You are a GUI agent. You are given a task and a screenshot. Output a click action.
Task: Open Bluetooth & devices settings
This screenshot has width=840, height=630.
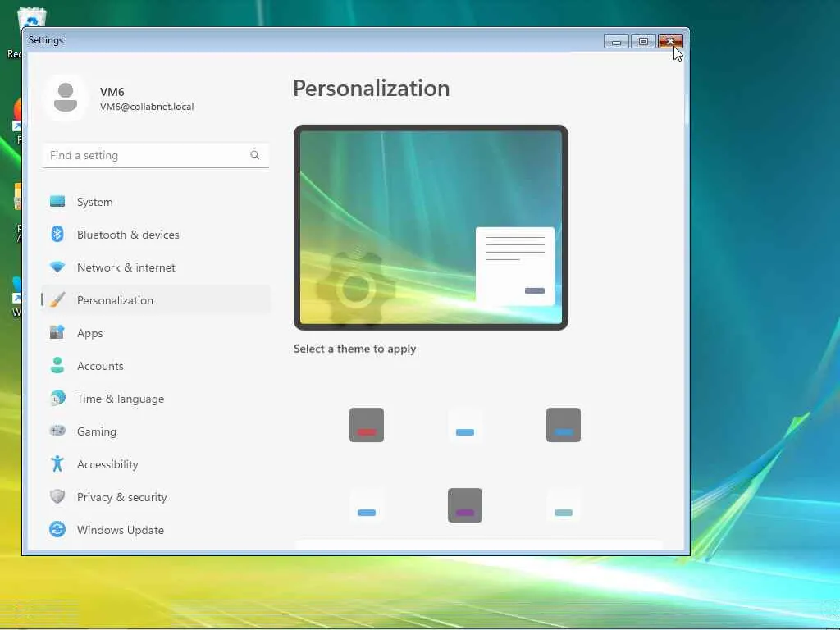pos(155,235)
